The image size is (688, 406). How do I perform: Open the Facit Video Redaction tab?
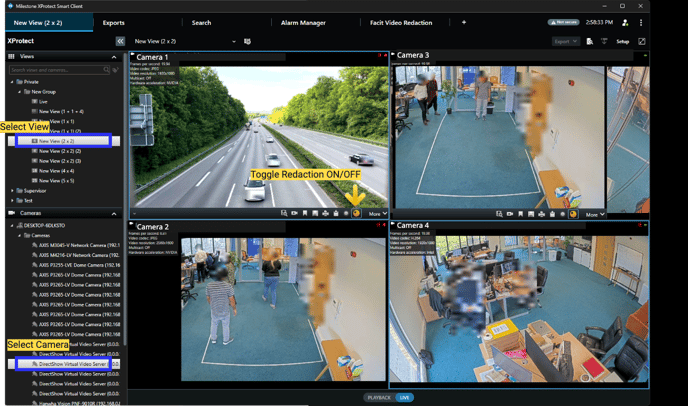tap(400, 22)
